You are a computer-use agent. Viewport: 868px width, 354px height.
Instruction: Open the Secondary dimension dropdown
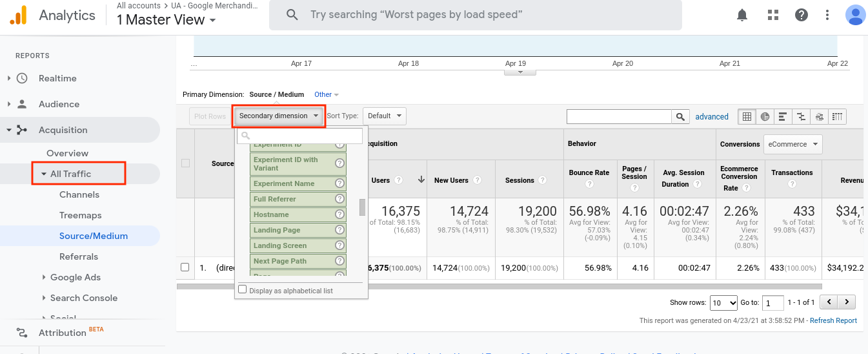(x=279, y=116)
